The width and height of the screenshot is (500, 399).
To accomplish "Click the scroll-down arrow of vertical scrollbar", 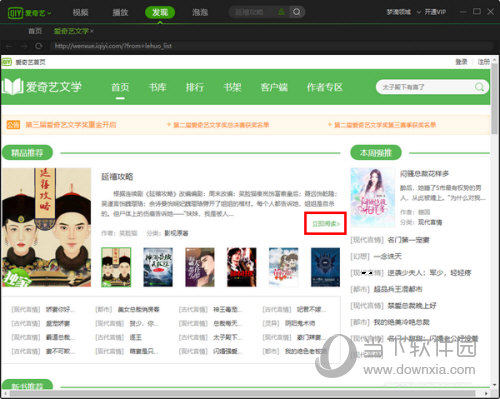I will [x=495, y=386].
